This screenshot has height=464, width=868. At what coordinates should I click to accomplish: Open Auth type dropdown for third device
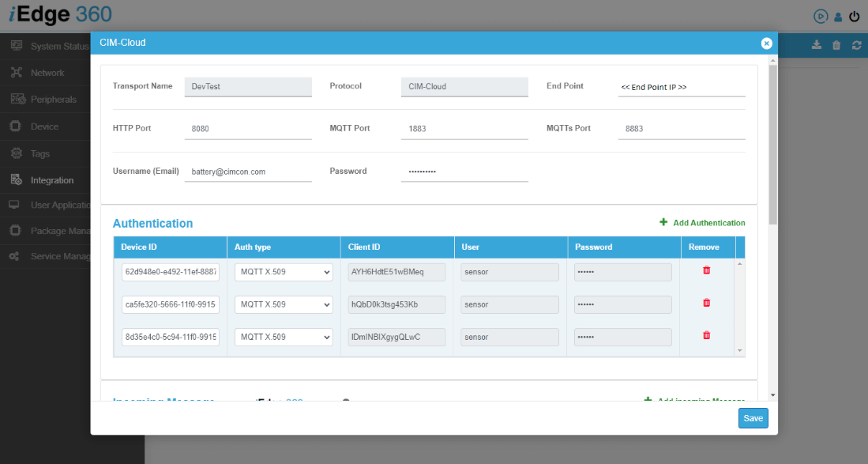(284, 337)
